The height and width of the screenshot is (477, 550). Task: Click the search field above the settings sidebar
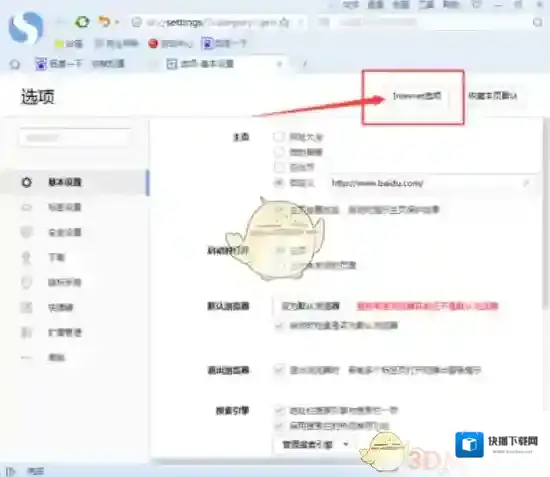point(75,138)
